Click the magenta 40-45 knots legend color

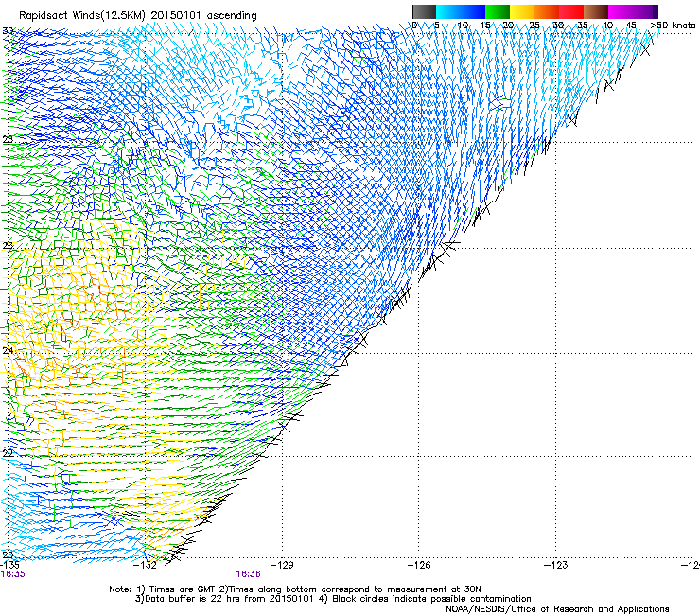click(621, 11)
